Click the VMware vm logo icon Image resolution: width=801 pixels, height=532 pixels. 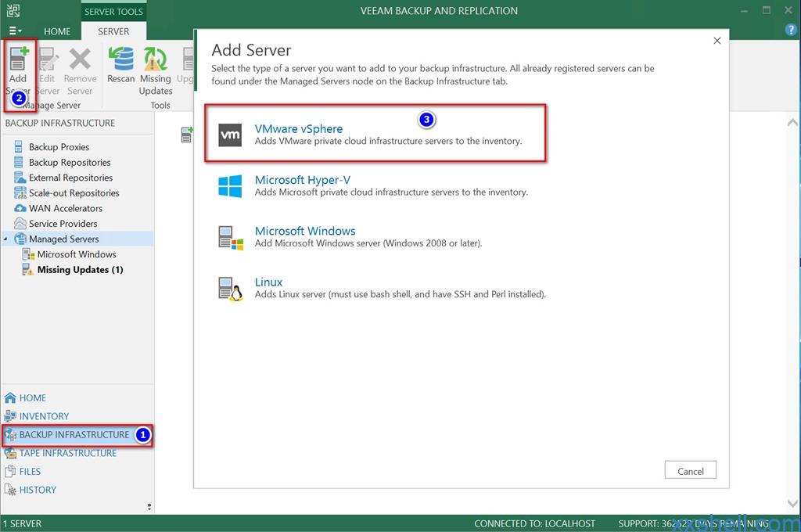coord(230,135)
